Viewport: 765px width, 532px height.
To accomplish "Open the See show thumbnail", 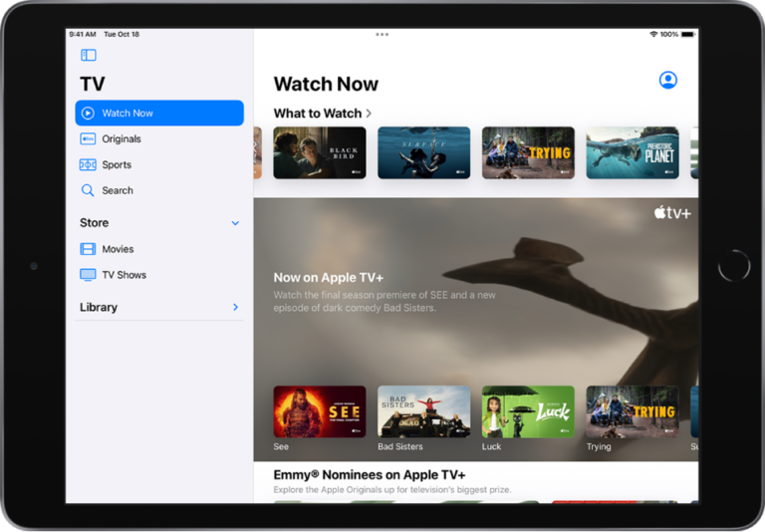I will coord(320,411).
